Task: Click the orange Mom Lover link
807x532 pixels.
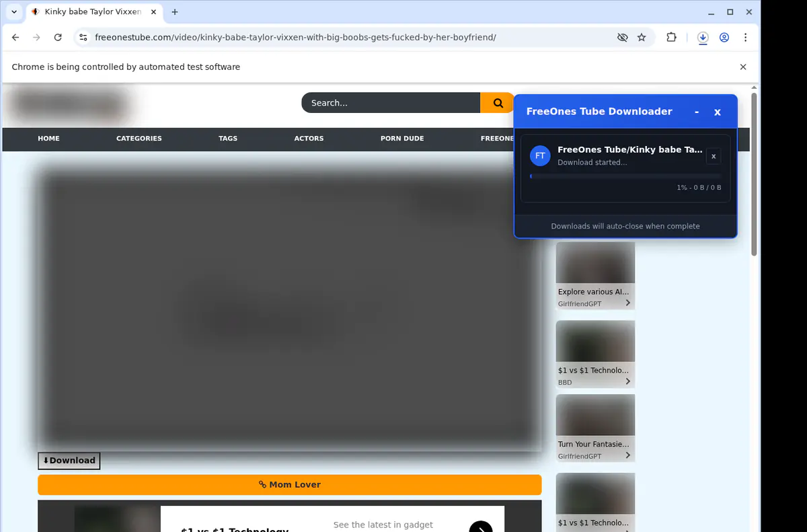Action: 289,484
